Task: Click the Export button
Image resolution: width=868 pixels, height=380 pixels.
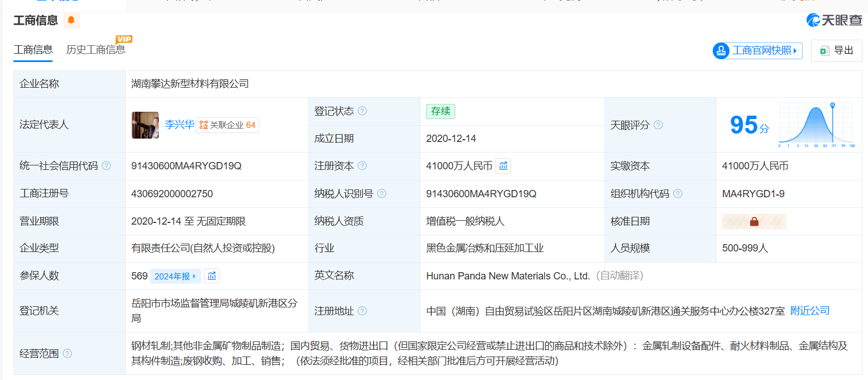Action: [837, 50]
